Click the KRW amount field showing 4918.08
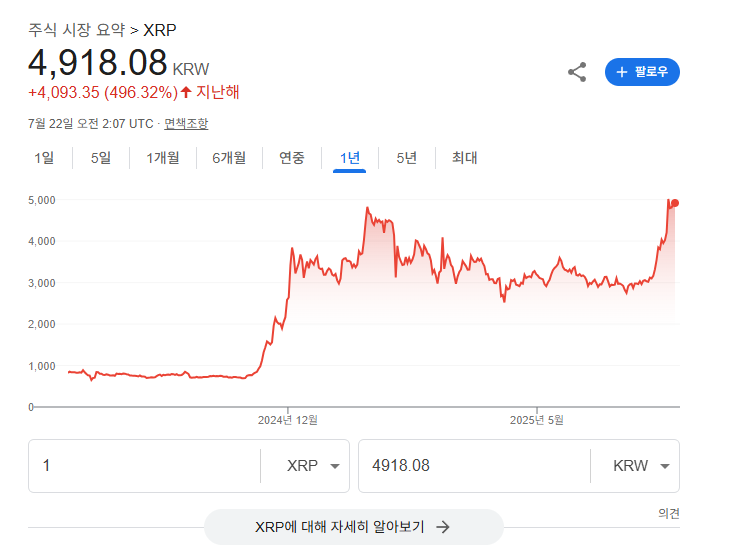The image size is (750, 549). (x=474, y=465)
